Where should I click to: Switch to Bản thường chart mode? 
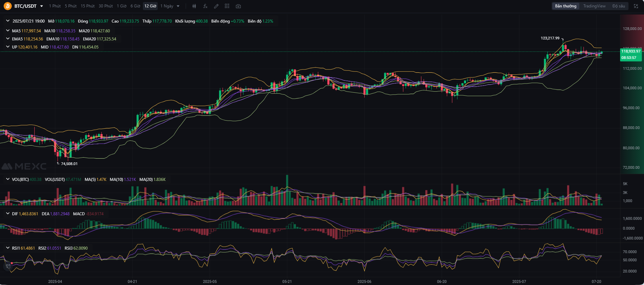tap(566, 6)
